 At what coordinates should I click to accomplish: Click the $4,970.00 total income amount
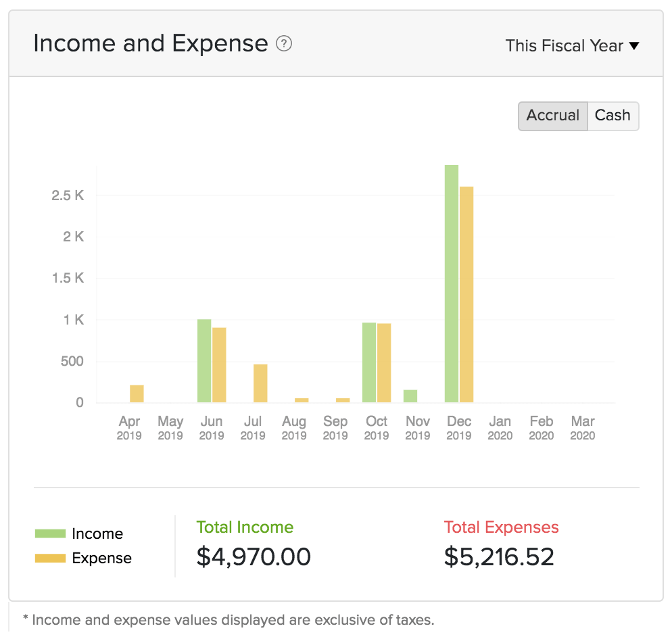point(254,557)
